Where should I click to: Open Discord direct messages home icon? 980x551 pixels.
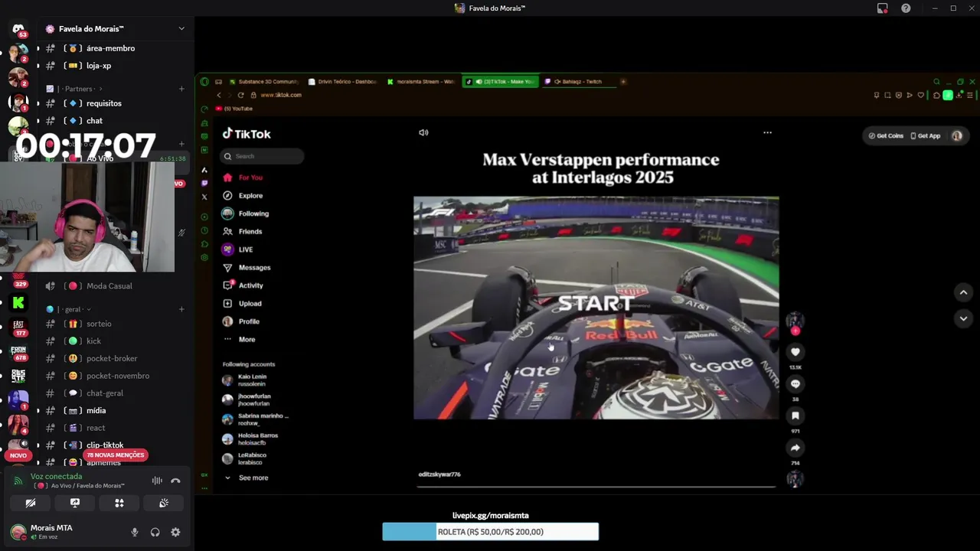coord(18,29)
